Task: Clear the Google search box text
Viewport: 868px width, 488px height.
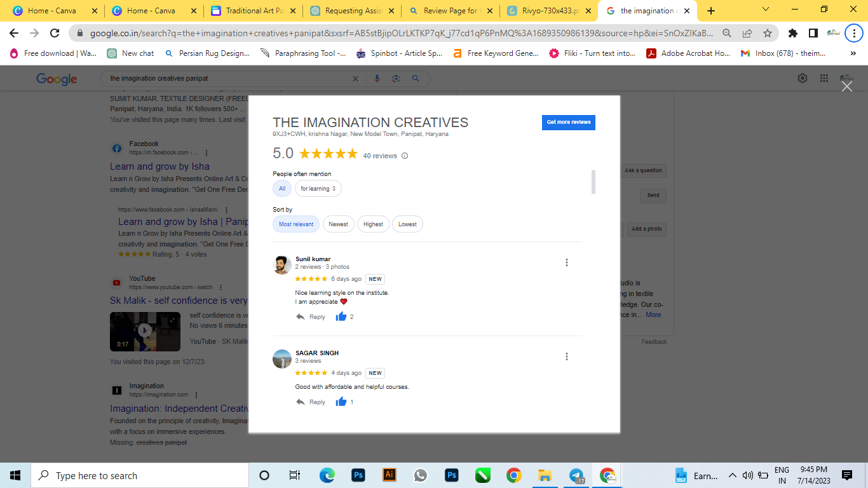Action: (x=355, y=79)
